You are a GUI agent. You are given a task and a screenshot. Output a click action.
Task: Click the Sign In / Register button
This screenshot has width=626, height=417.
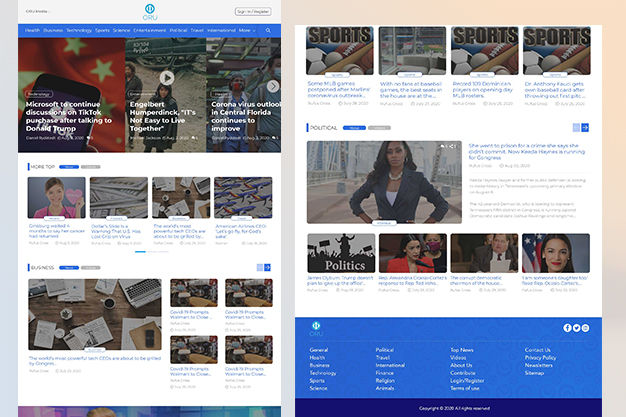(253, 12)
